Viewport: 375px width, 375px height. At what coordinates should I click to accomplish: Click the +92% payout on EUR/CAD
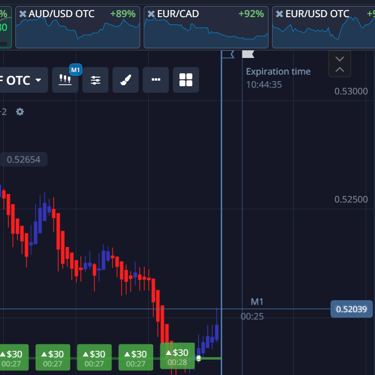tap(251, 14)
